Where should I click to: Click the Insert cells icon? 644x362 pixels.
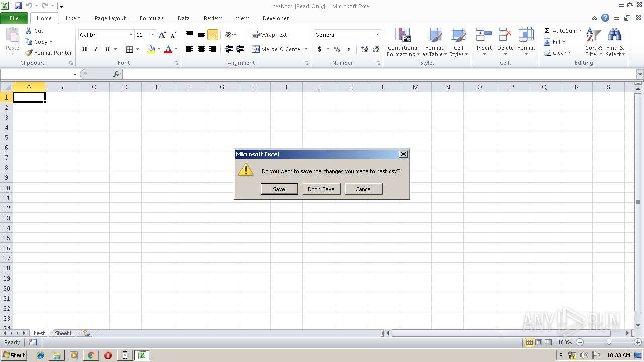point(484,35)
